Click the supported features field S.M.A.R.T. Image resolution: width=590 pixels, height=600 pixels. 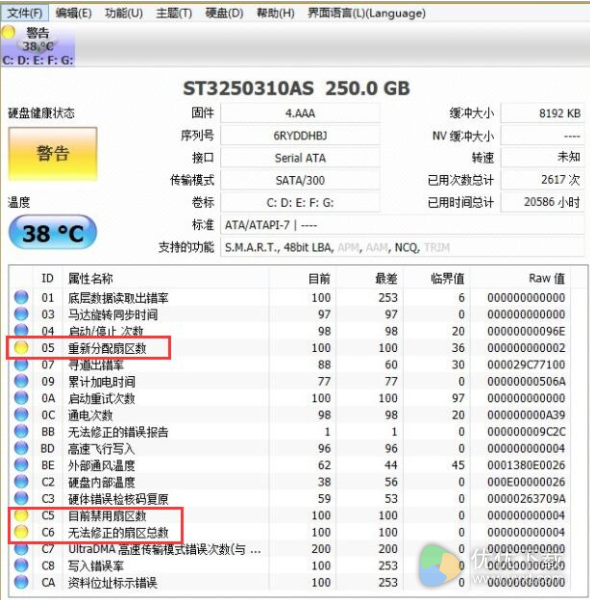tap(403, 247)
